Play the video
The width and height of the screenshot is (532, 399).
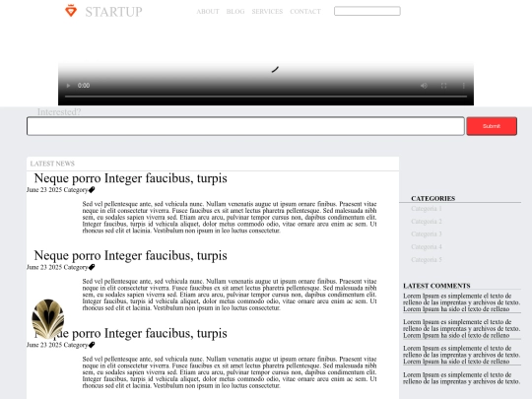68,86
